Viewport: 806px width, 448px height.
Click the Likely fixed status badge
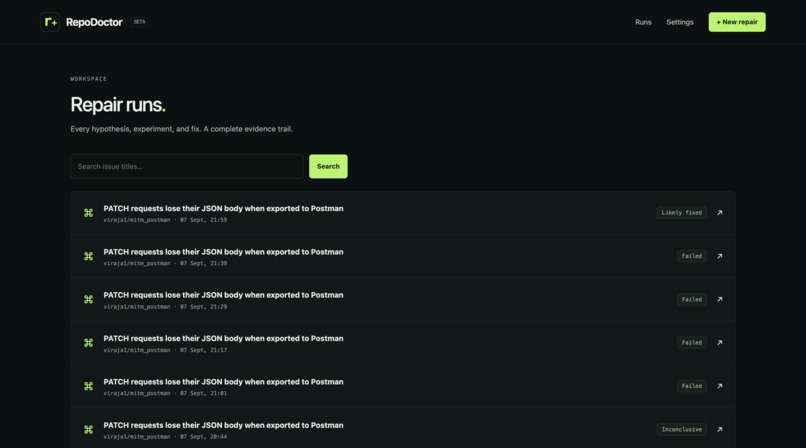coord(682,213)
